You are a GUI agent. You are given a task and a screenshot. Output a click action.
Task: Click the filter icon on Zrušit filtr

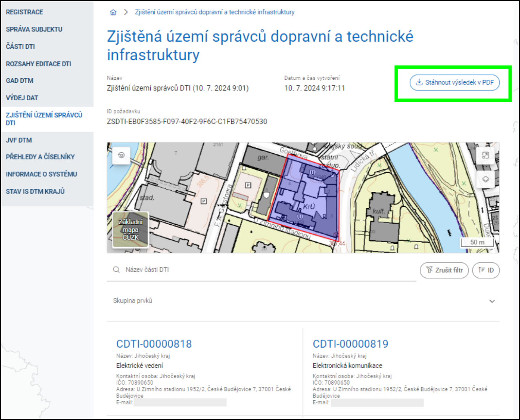[429, 270]
